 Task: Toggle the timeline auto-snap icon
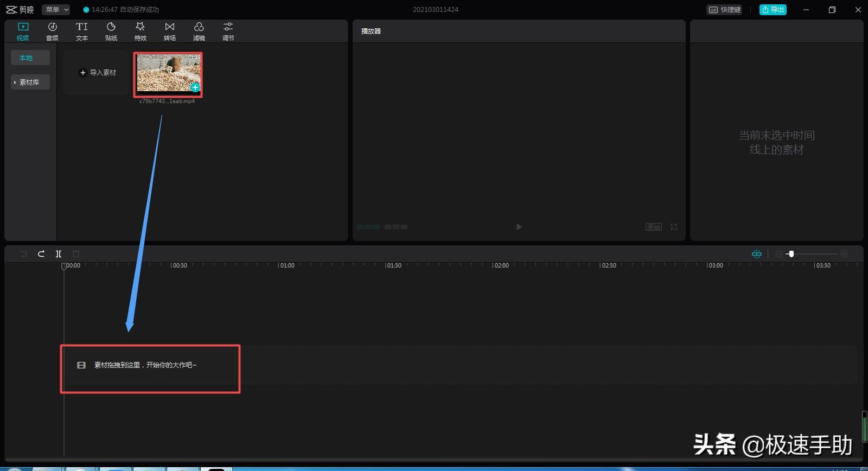tap(757, 254)
